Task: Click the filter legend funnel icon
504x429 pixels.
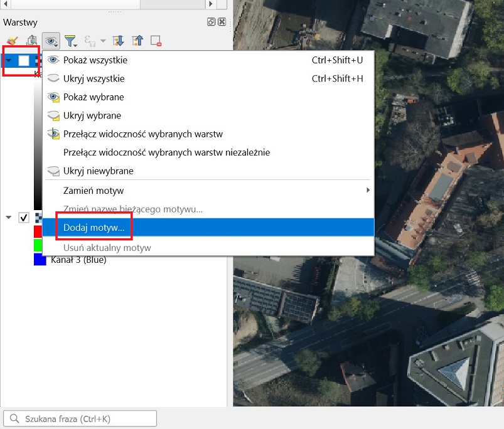Action: point(70,41)
